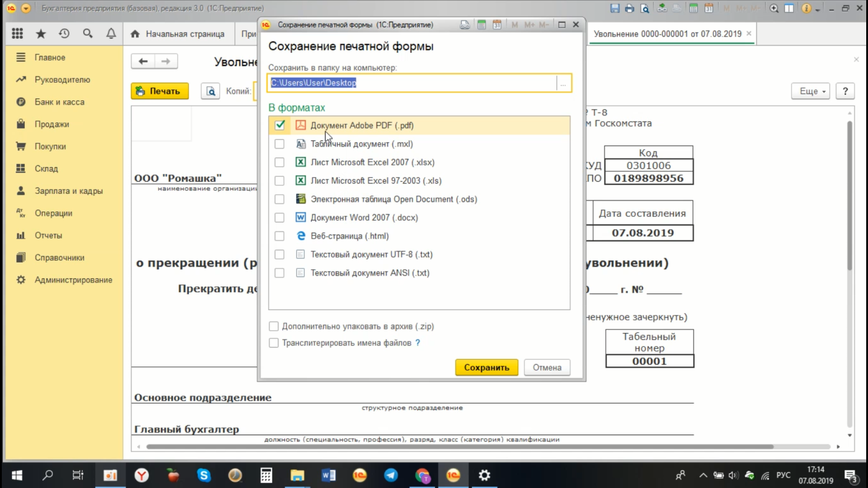Check Табличный документ (.mxl) format

pos(279,144)
